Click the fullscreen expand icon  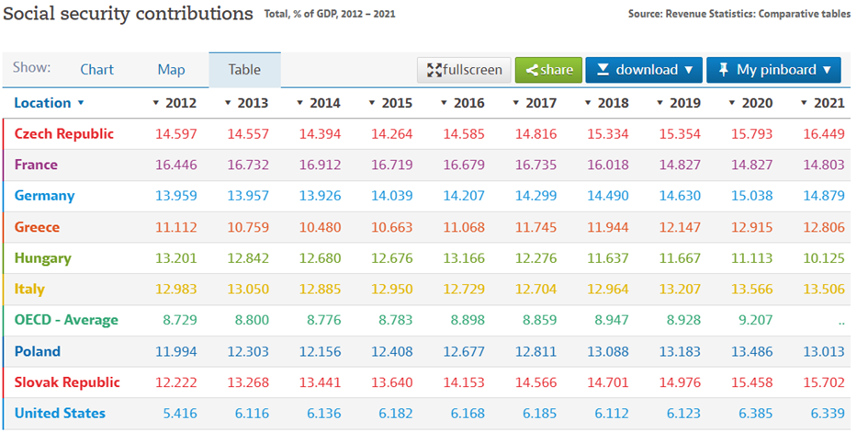coord(434,70)
